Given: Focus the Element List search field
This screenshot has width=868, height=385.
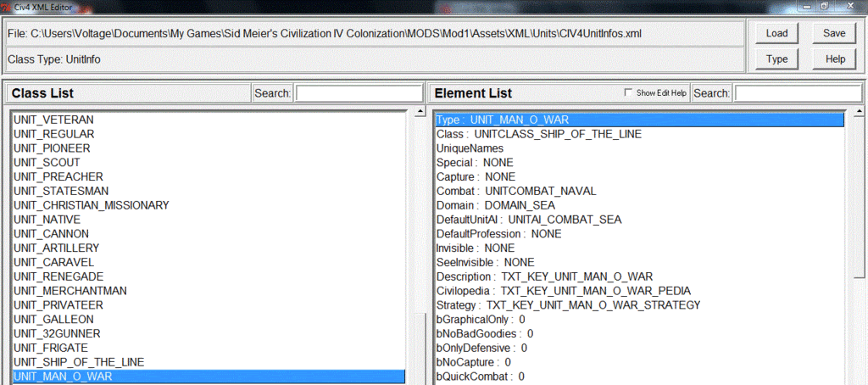Looking at the screenshot, I should 798,93.
